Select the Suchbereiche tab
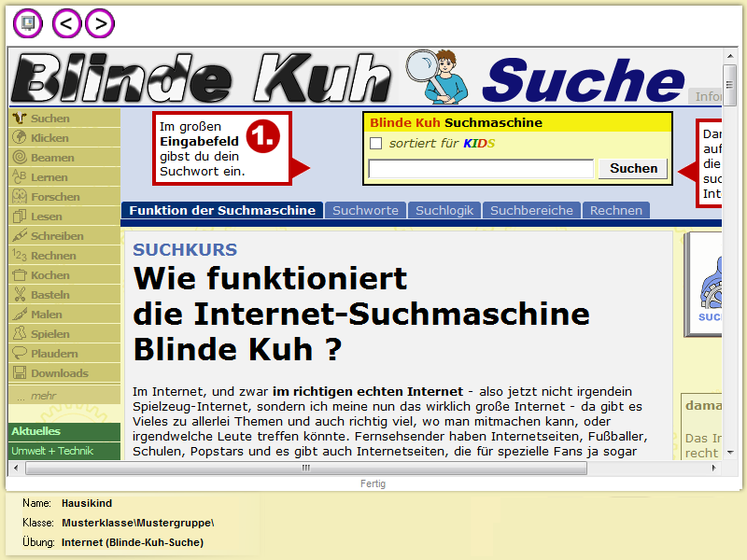The width and height of the screenshot is (747, 560). pos(531,210)
